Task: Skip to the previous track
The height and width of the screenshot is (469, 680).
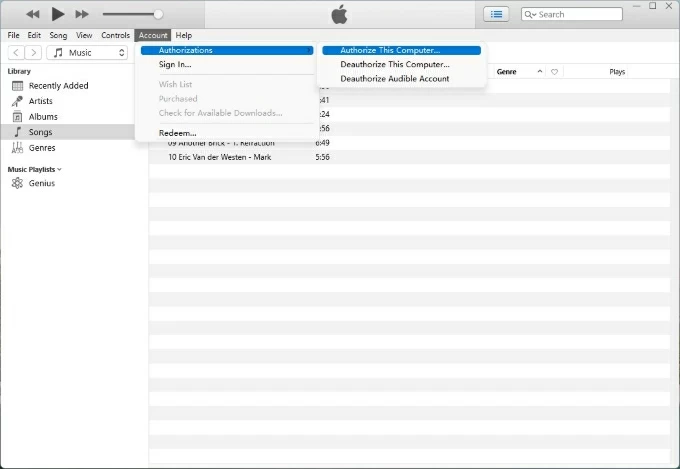Action: pyautogui.click(x=33, y=14)
